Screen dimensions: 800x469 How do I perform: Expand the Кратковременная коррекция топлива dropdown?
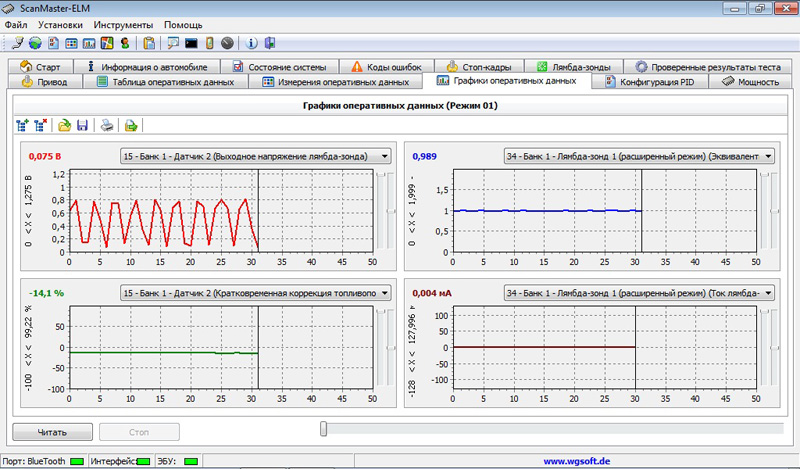(385, 293)
